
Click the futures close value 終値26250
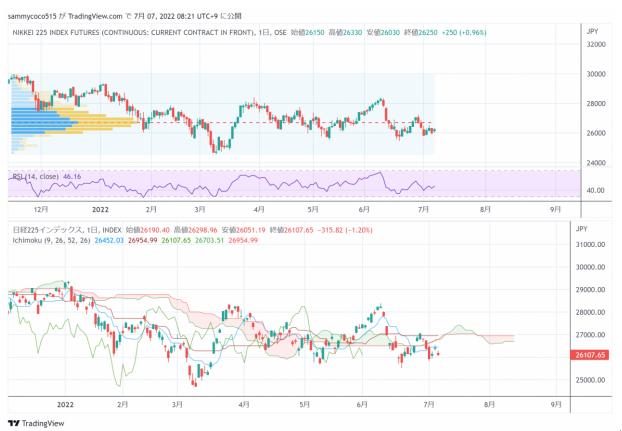420,33
